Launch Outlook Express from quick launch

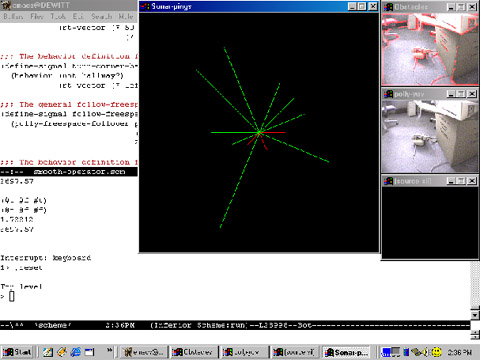tap(62, 352)
